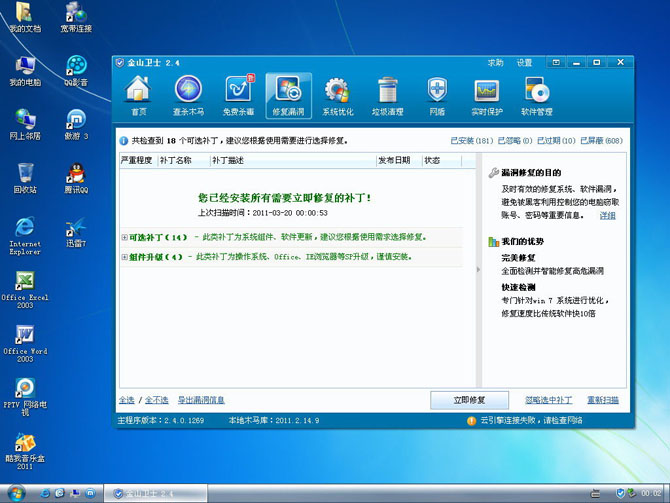This screenshot has height=503, width=670.
Task: Open 实时保护 real-time protection tool
Action: coord(487,96)
